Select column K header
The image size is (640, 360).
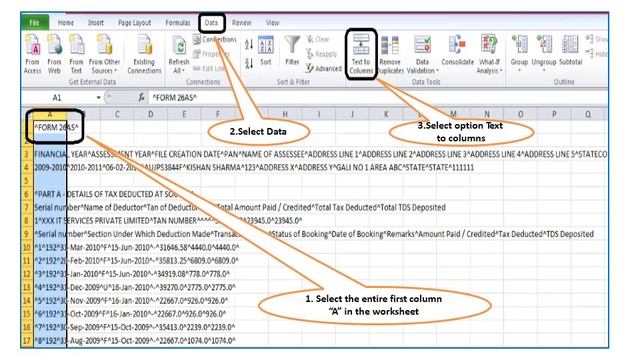[386, 114]
